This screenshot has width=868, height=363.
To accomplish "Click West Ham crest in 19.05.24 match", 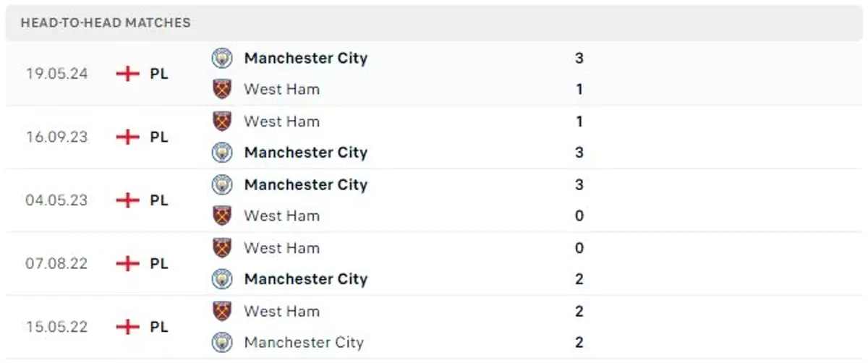I will coord(222,90).
